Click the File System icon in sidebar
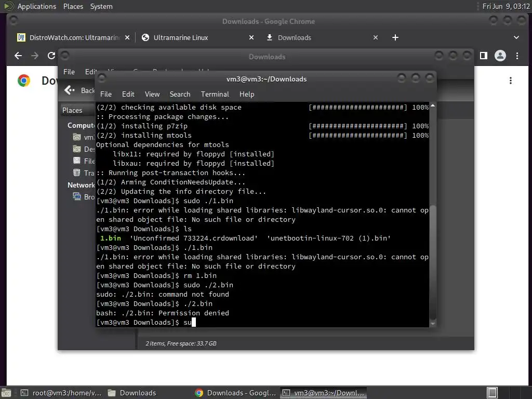 click(77, 161)
